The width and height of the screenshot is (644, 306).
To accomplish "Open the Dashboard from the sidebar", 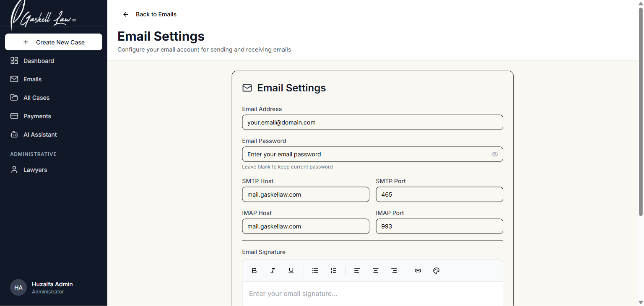I will tap(39, 60).
